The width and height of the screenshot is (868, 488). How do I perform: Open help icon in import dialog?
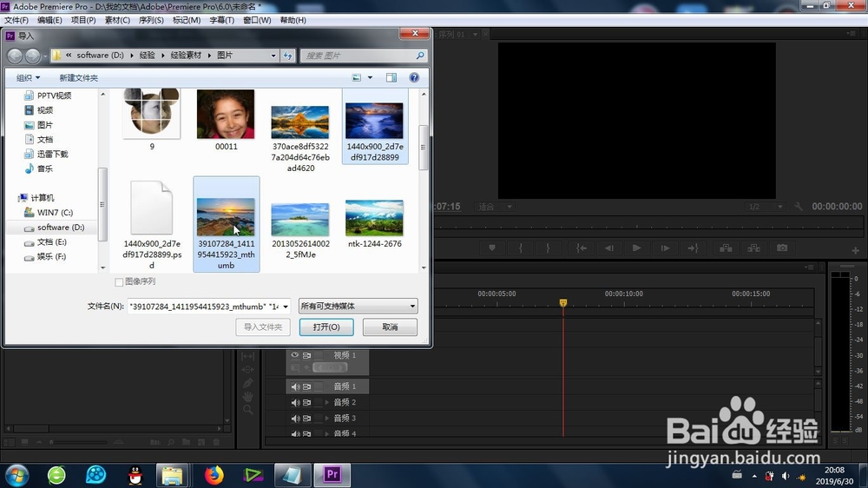pos(414,77)
